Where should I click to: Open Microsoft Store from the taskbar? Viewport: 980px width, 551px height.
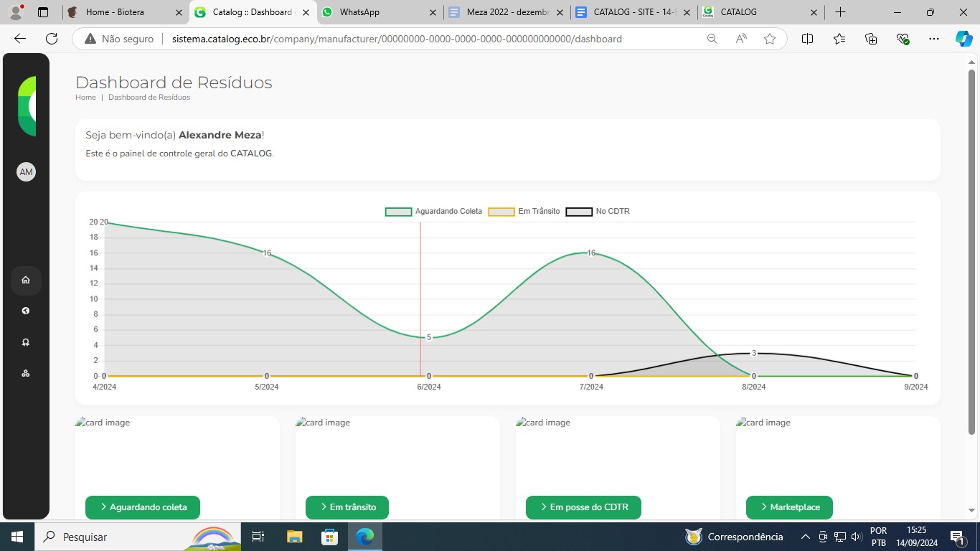(x=329, y=537)
